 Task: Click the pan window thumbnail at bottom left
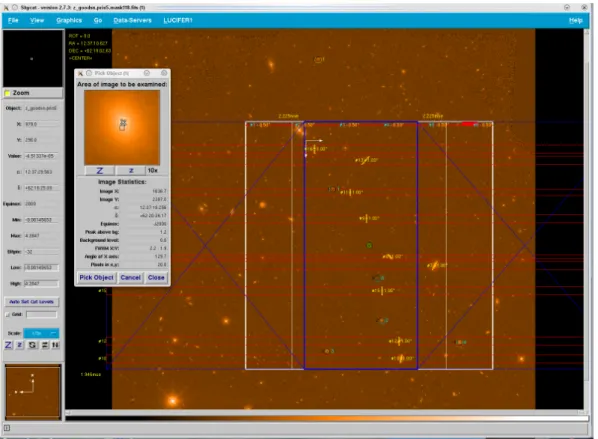point(33,392)
